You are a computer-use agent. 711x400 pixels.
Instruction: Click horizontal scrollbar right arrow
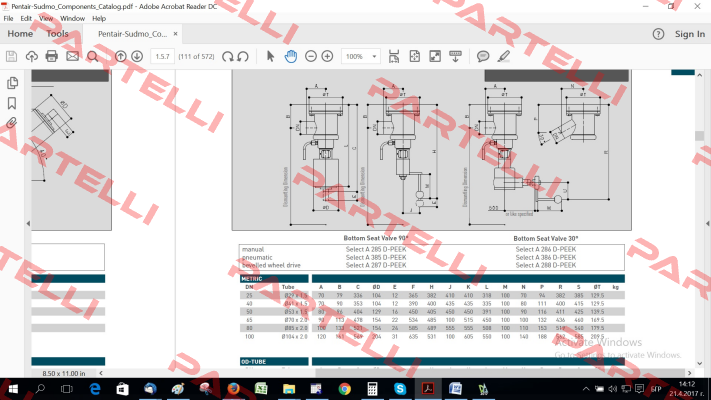pyautogui.click(x=690, y=373)
